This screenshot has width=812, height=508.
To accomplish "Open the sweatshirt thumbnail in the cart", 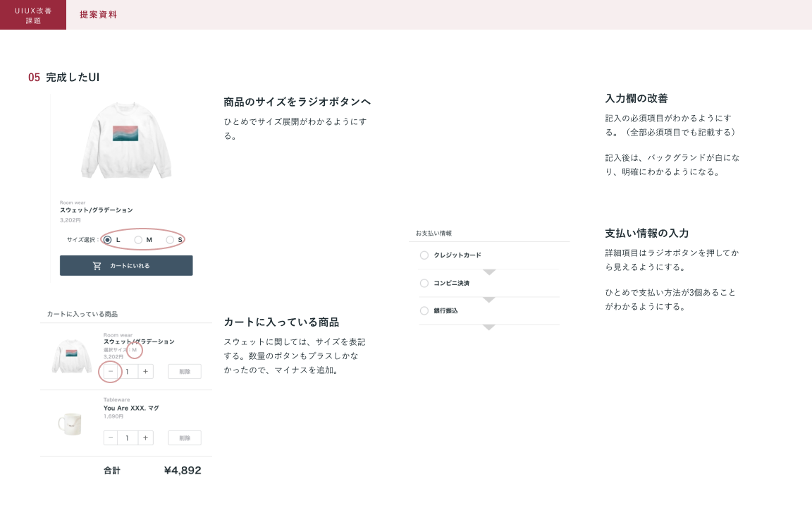I will point(72,357).
